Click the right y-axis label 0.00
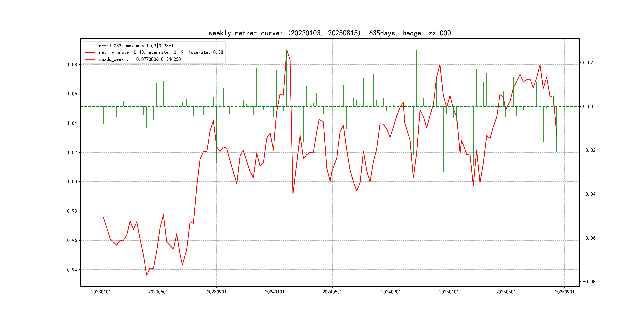The height and width of the screenshot is (322, 644). [x=588, y=107]
